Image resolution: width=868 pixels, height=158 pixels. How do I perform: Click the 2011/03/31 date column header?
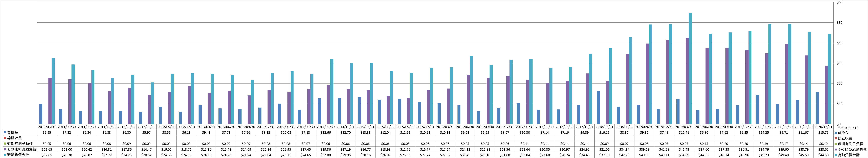[47, 127]
